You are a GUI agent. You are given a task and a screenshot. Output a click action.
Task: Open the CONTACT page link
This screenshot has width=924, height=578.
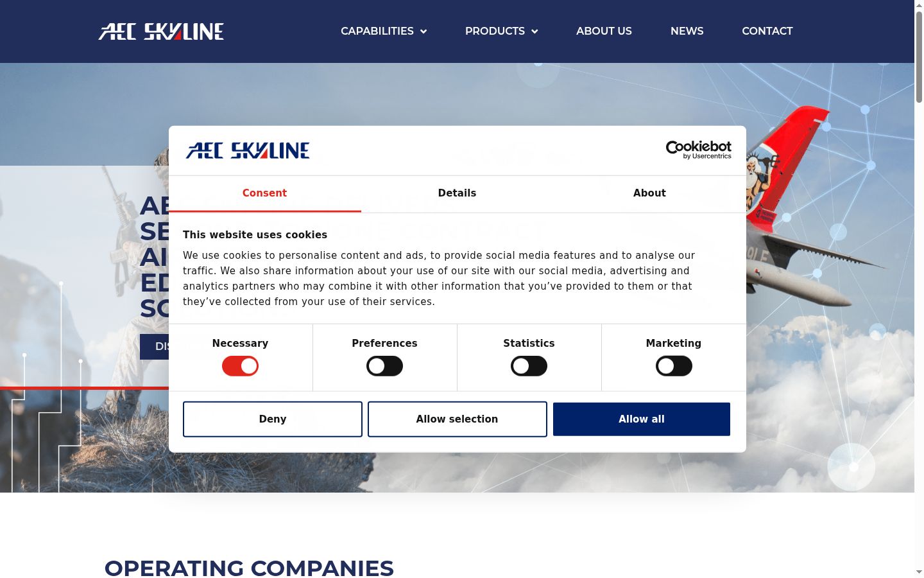767,31
